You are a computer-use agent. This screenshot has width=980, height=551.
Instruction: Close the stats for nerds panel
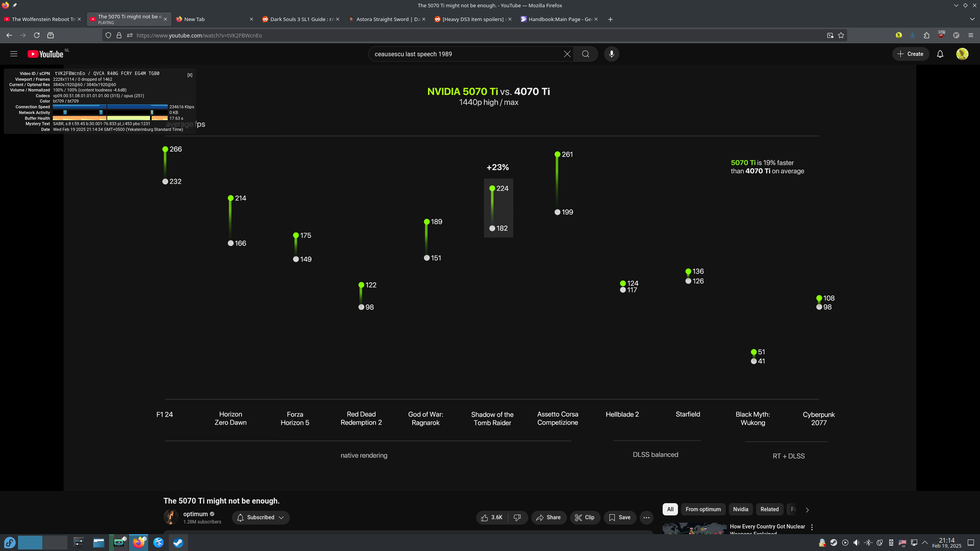click(x=190, y=75)
